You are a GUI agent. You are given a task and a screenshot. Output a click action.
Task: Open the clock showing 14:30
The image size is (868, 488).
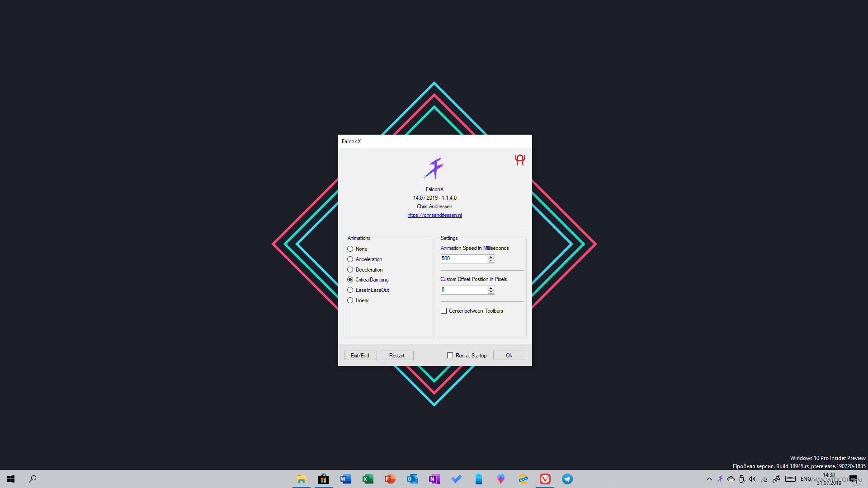point(829,479)
